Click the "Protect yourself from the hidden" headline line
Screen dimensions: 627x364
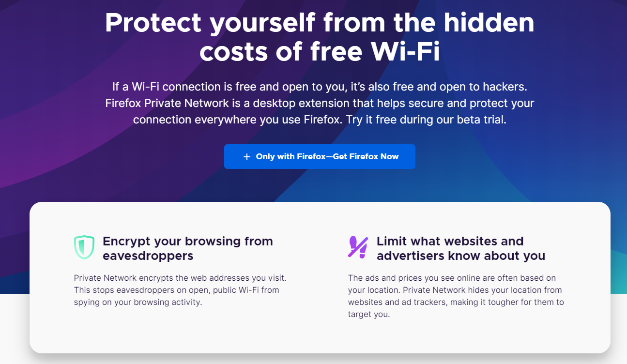[x=320, y=22]
